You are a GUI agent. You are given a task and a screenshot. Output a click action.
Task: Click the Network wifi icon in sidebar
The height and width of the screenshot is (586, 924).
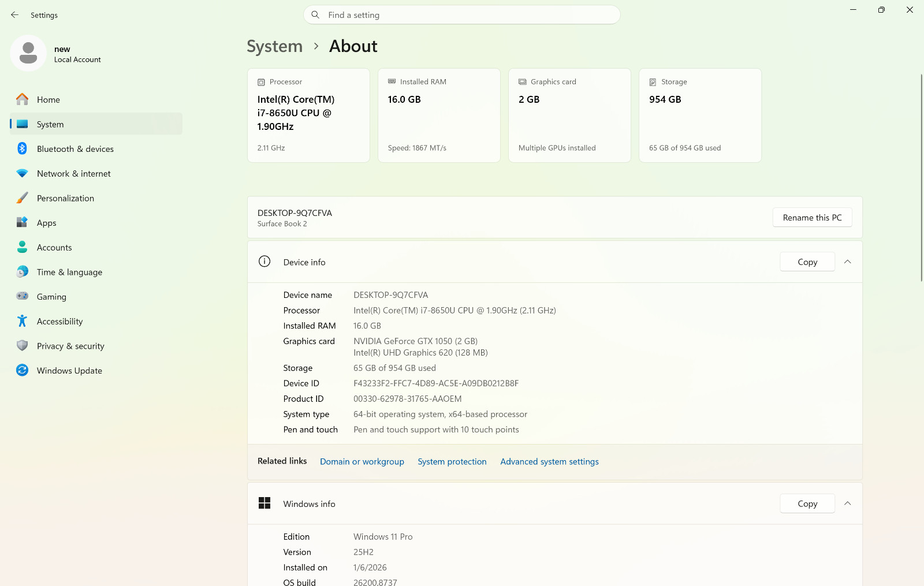pos(22,173)
